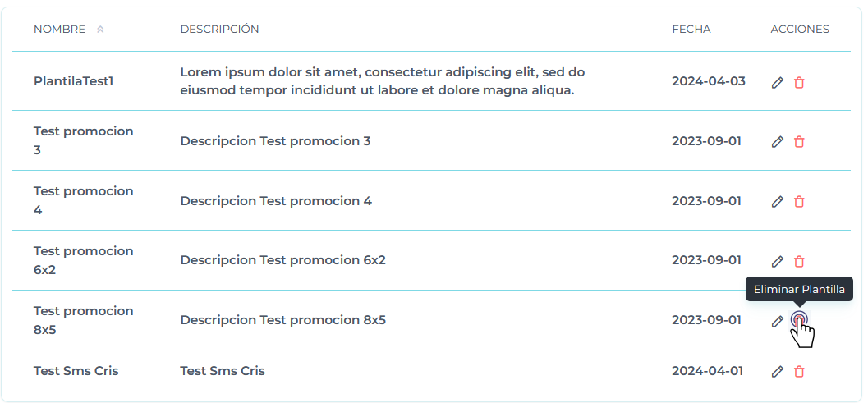Delete the Test promocion 6x2 template
This screenshot has width=868, height=403.
click(x=799, y=262)
